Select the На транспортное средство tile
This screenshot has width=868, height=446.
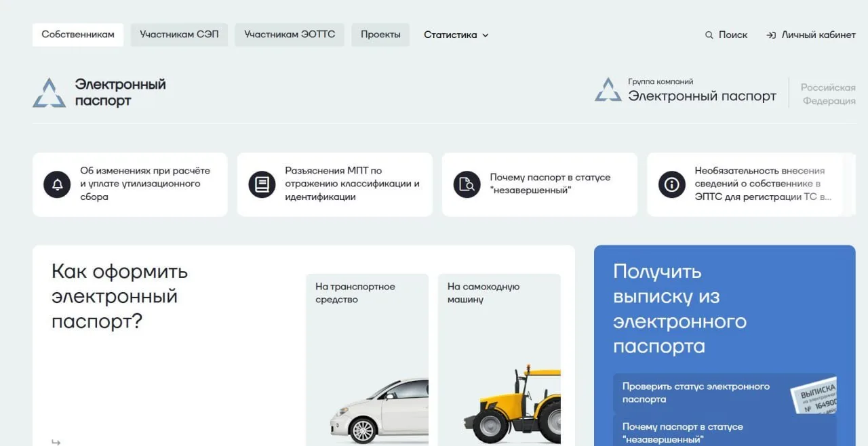(x=367, y=359)
